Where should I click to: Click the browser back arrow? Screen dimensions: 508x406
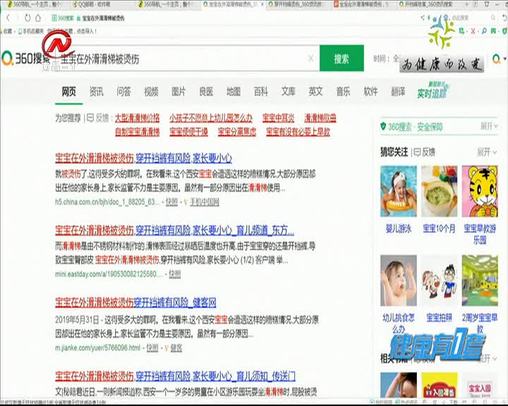pyautogui.click(x=8, y=18)
